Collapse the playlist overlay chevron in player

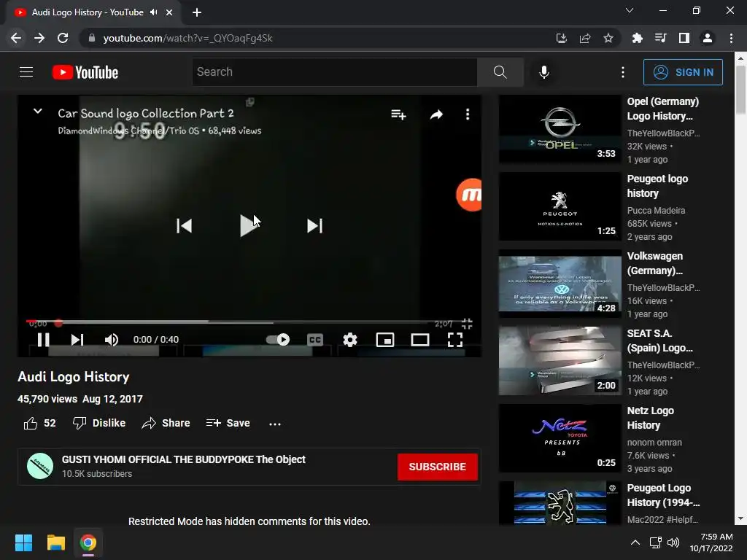[x=38, y=112]
